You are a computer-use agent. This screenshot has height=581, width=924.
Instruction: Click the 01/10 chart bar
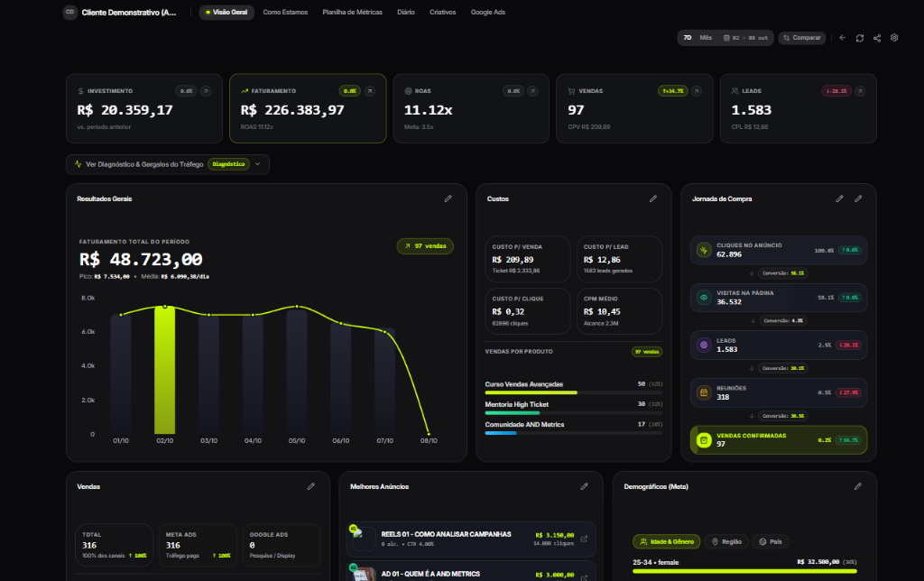tap(121, 374)
